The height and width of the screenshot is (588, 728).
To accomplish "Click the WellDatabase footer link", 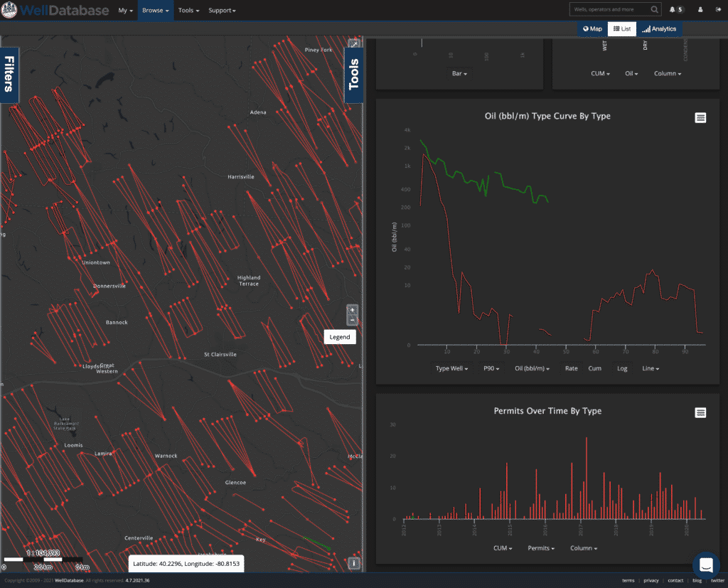I will point(69,581).
